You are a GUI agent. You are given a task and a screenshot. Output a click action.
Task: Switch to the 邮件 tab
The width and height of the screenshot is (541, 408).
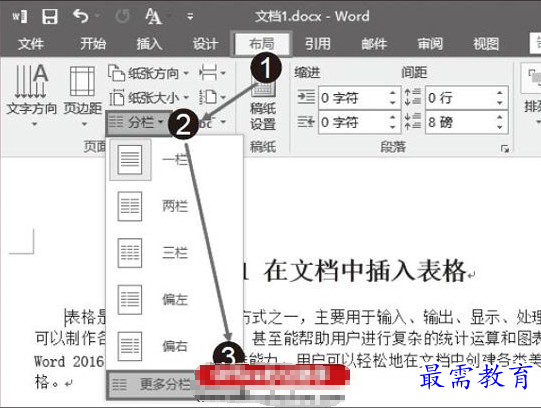374,44
